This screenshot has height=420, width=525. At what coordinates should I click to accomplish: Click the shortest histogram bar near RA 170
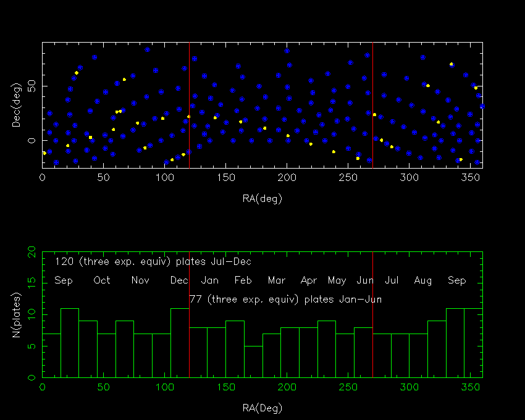click(253, 362)
